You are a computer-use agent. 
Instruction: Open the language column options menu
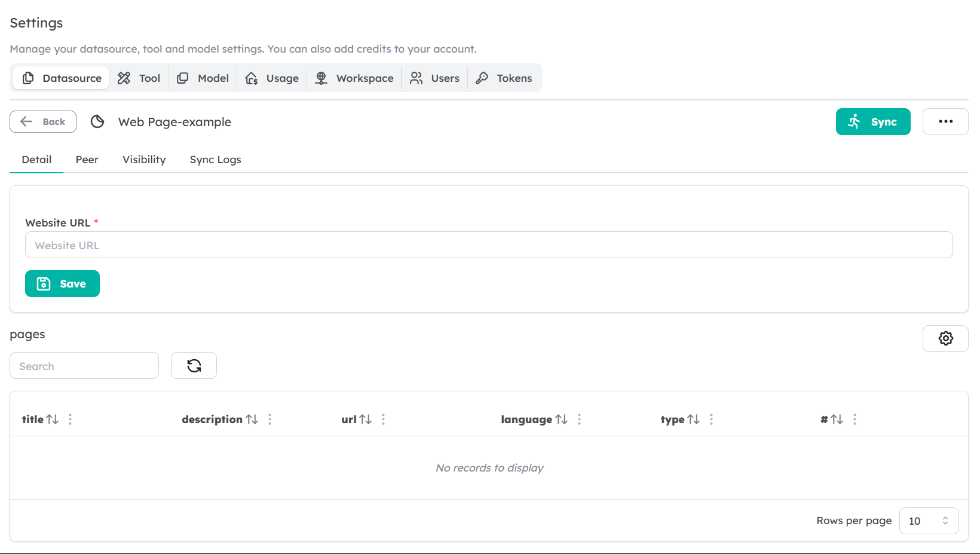click(x=579, y=420)
